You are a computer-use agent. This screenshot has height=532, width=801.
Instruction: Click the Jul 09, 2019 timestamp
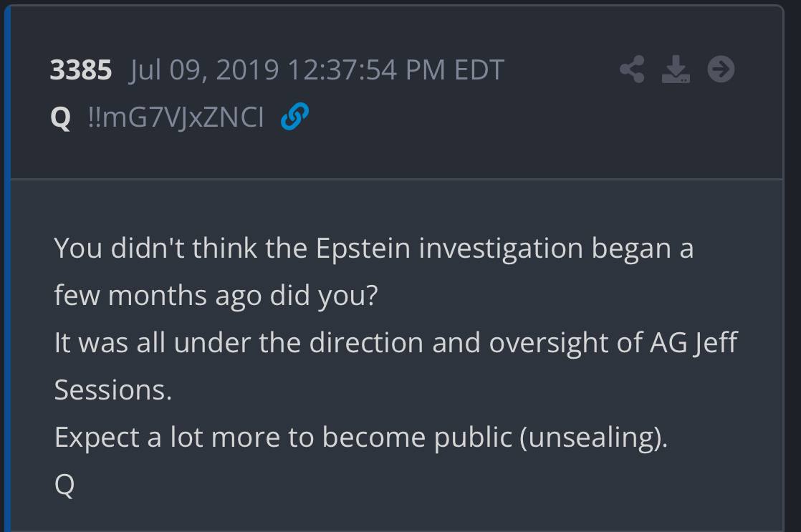204,70
